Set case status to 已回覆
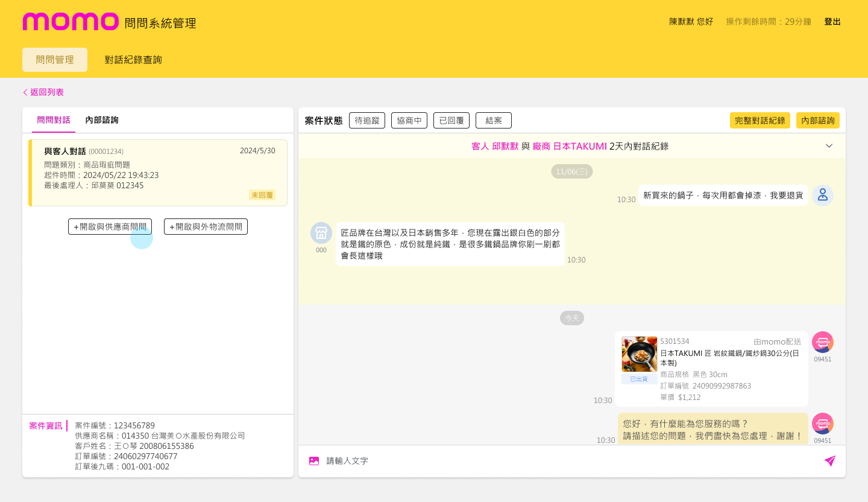This screenshot has height=502, width=868. [451, 120]
